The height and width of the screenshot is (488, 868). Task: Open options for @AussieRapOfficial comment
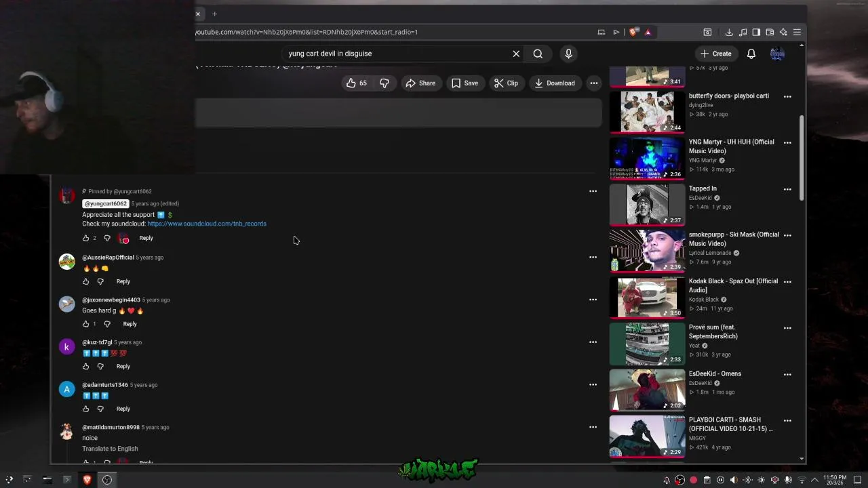(593, 257)
